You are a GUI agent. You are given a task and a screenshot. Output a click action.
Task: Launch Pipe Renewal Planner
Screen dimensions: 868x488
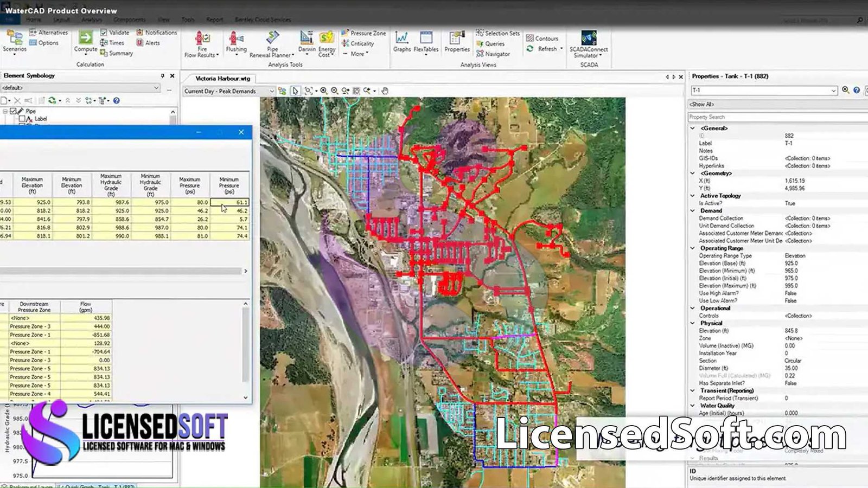click(x=272, y=44)
